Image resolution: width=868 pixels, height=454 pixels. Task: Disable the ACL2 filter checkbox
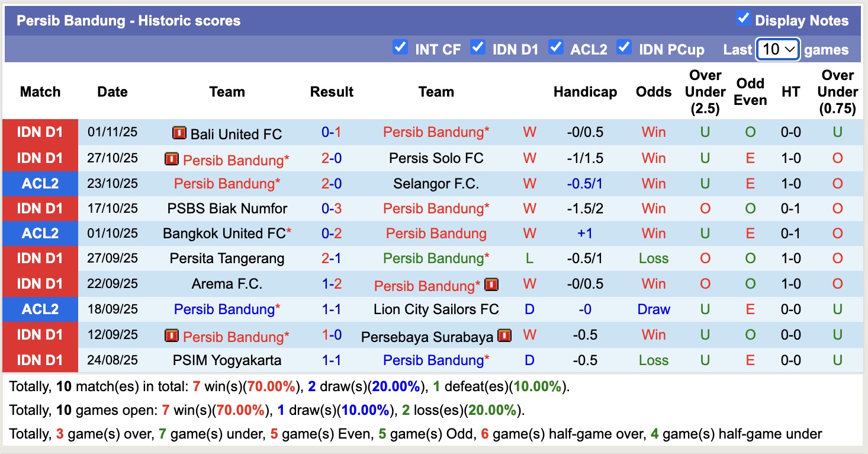point(556,47)
